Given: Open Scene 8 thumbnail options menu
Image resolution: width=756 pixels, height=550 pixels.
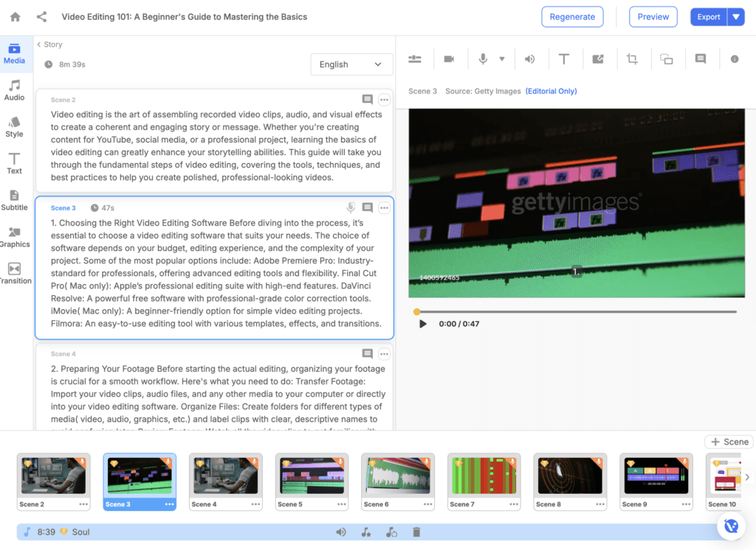Looking at the screenshot, I should 599,504.
